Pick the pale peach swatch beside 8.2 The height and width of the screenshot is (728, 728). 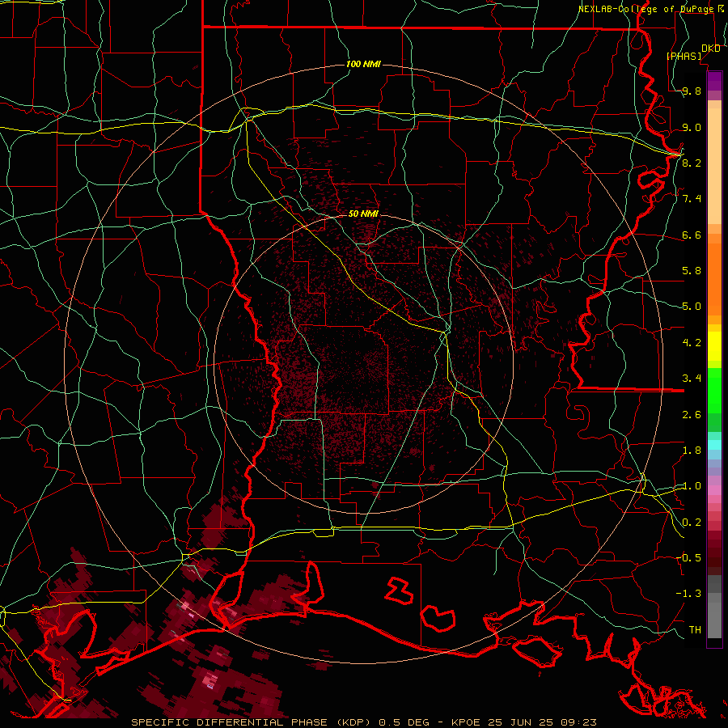point(714,166)
